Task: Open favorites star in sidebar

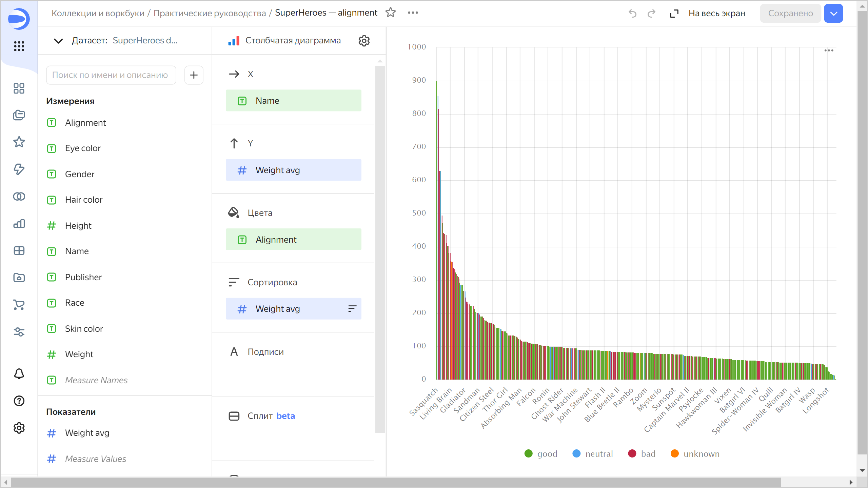Action: pyautogui.click(x=19, y=142)
